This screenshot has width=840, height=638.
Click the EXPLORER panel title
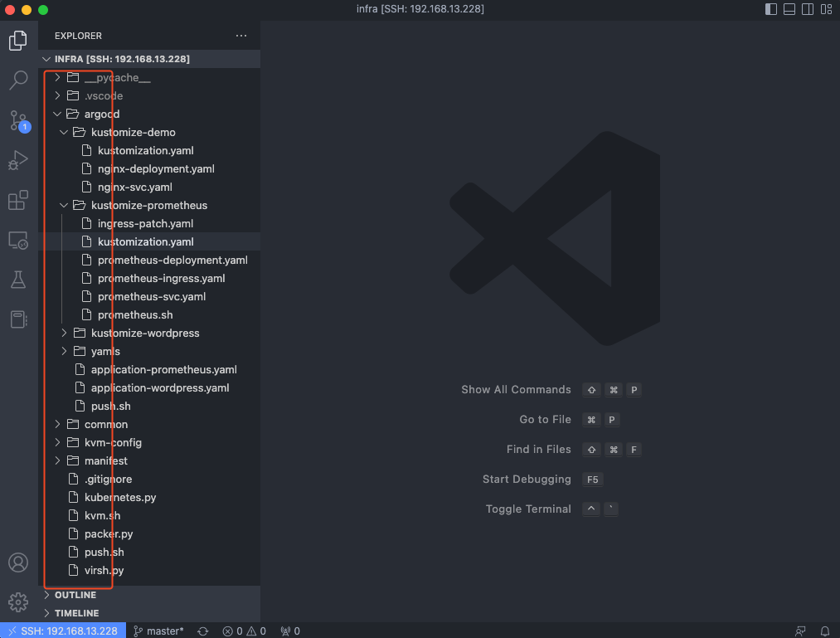(x=78, y=36)
